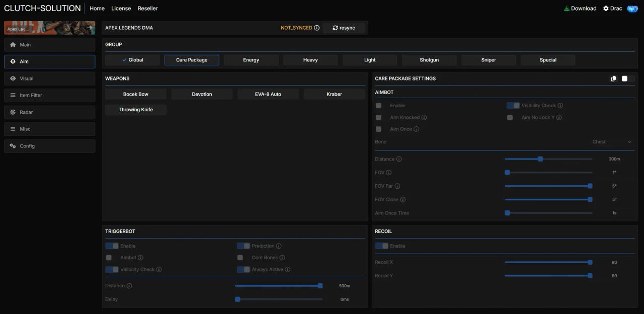Click the eye icon beside Visual
Screen dimensions: 644x314
pos(13,78)
